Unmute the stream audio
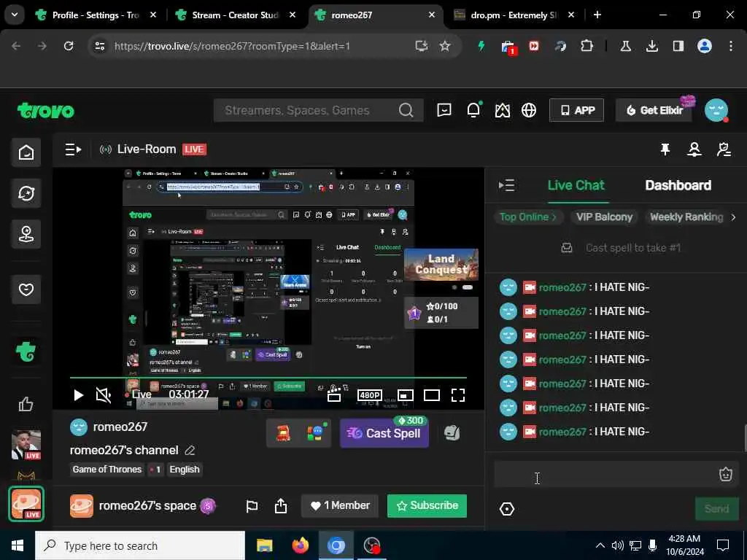Screen dimensions: 747x560 (x=104, y=395)
